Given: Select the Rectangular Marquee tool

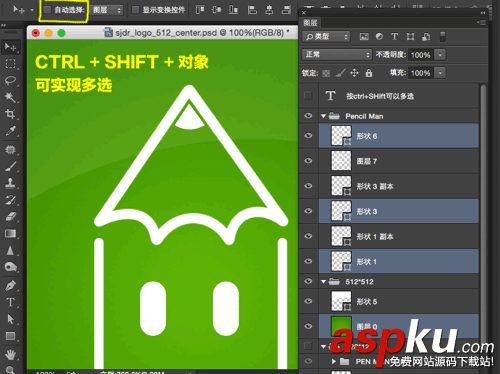Looking at the screenshot, I should [11, 64].
